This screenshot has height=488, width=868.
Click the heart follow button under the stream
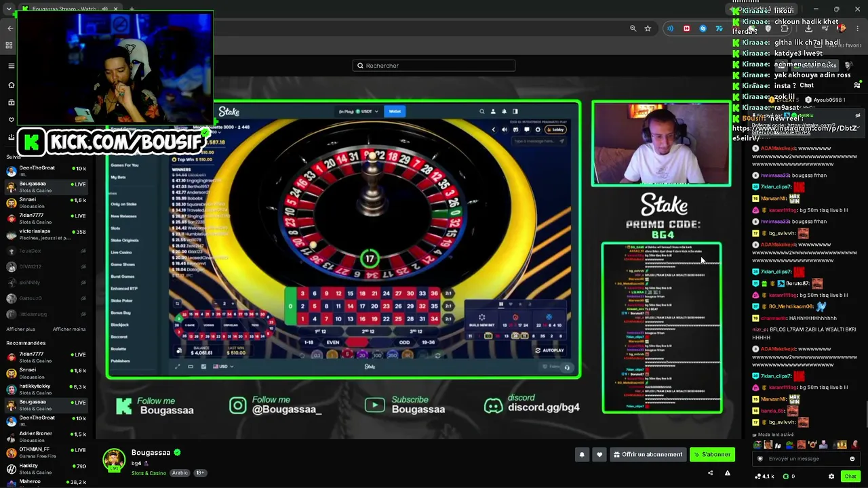(599, 455)
